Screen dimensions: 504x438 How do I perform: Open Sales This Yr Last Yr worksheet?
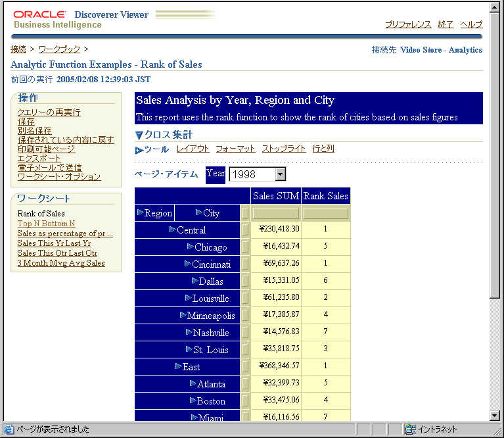54,243
